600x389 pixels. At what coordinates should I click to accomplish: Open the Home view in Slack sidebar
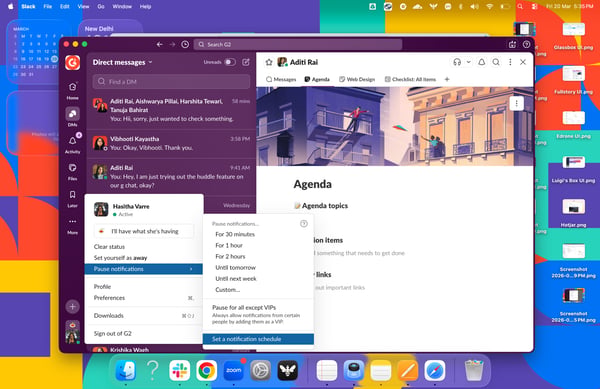tap(72, 91)
